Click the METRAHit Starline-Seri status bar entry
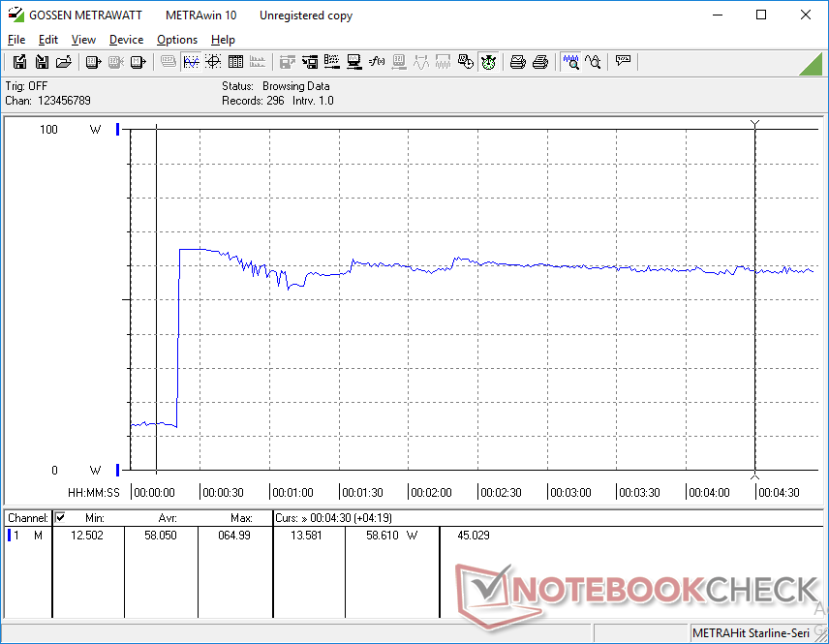 (x=751, y=633)
